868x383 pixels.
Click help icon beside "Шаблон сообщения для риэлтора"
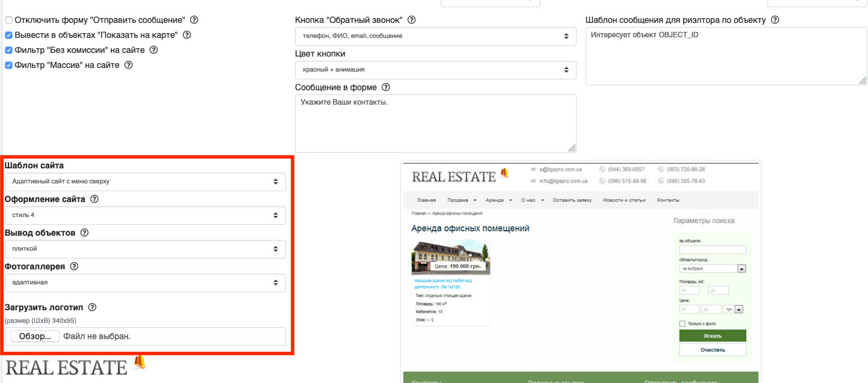(775, 20)
